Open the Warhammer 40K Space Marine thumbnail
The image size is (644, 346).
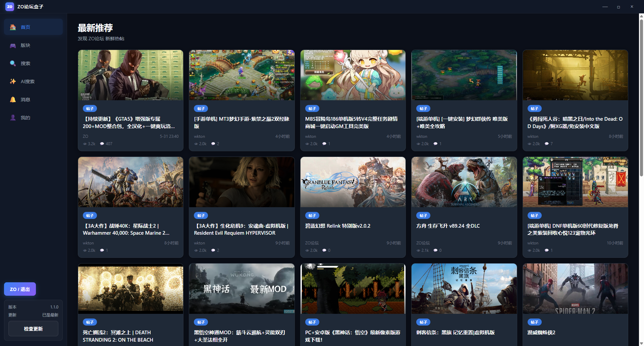coord(130,182)
